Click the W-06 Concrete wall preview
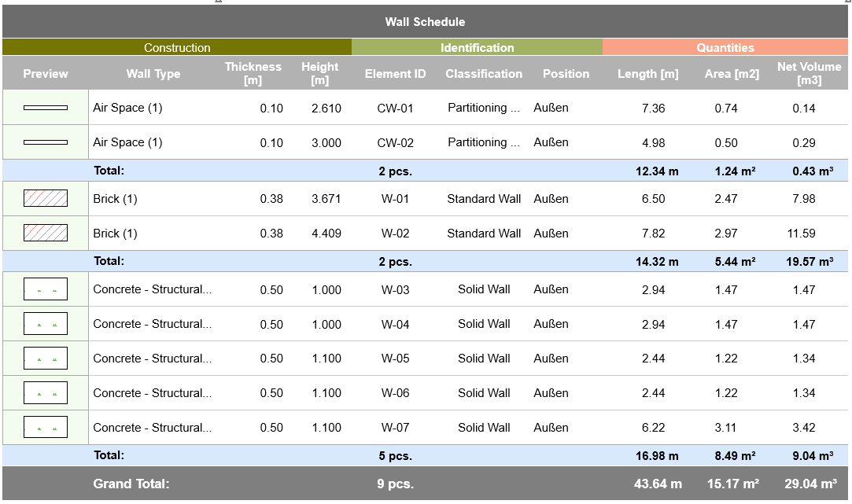This screenshot has width=852, height=504. pos(45,392)
